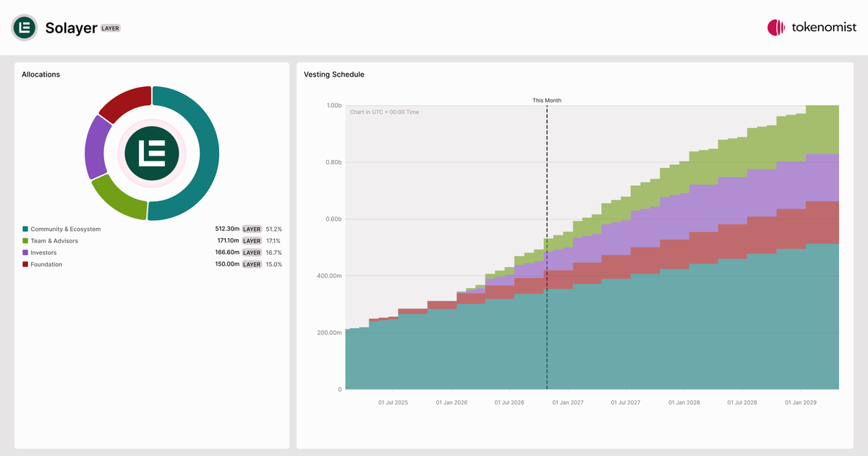Screen dimensions: 868x456
Task: Click the 01 Jul 2028 x-axis label
Action: coord(741,402)
